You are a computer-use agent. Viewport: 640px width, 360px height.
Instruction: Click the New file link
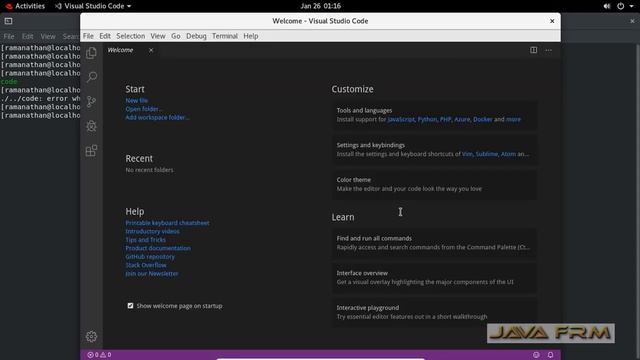click(137, 100)
